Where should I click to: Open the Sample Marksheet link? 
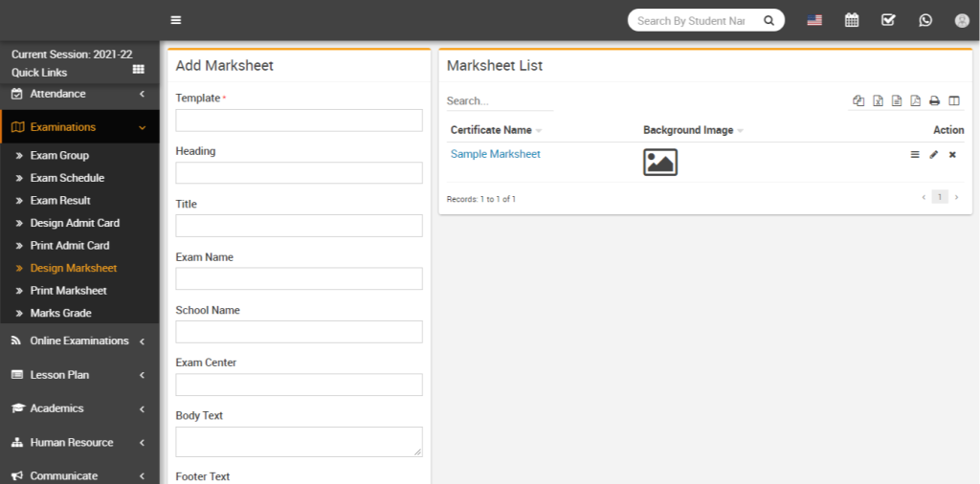[496, 154]
